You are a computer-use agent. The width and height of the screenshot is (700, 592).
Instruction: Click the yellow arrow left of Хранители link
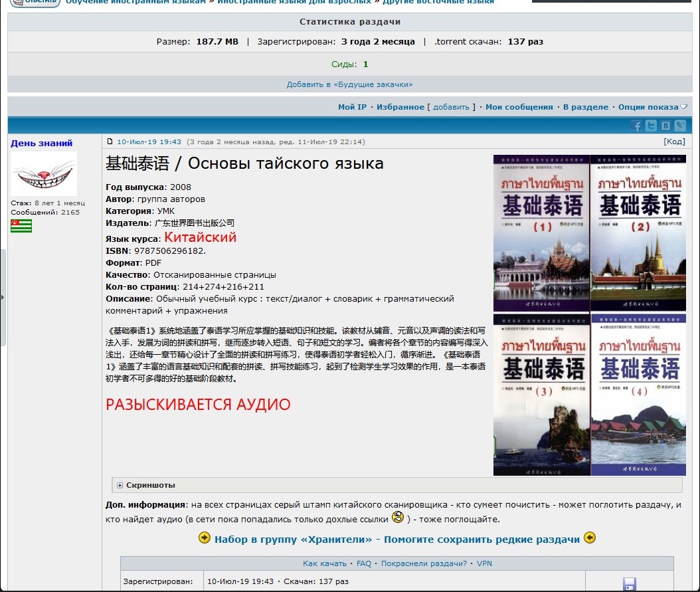coord(205,538)
